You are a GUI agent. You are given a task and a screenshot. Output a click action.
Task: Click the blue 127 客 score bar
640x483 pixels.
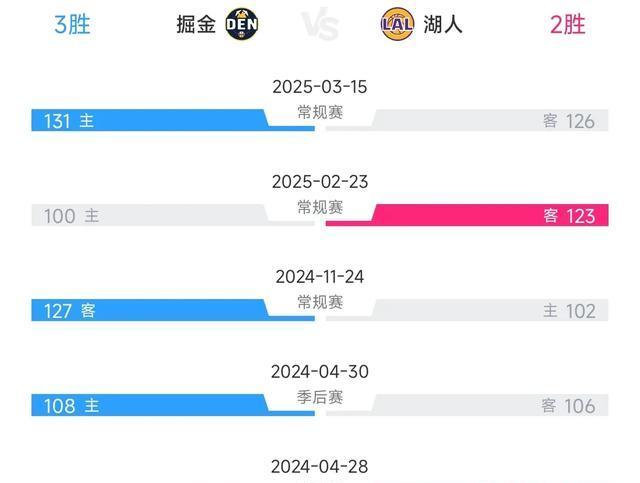tap(173, 310)
